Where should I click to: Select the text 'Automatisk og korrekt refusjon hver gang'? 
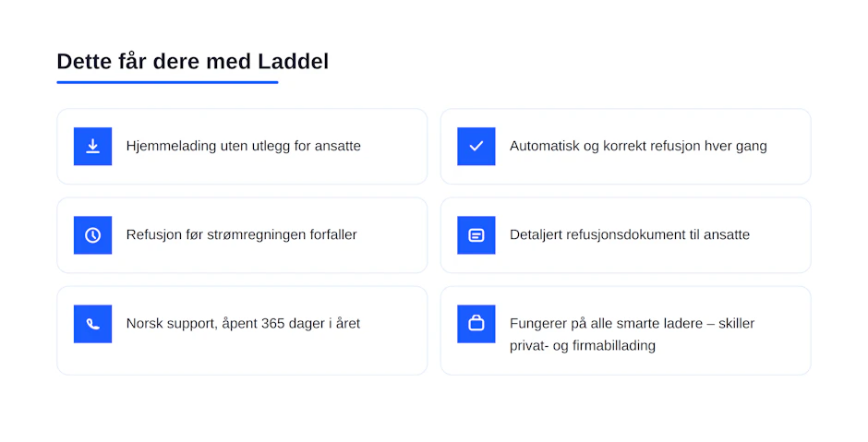(x=638, y=146)
